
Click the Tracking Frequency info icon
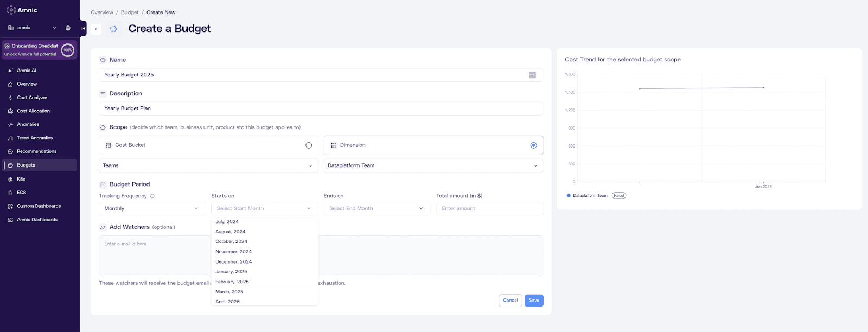pyautogui.click(x=152, y=196)
